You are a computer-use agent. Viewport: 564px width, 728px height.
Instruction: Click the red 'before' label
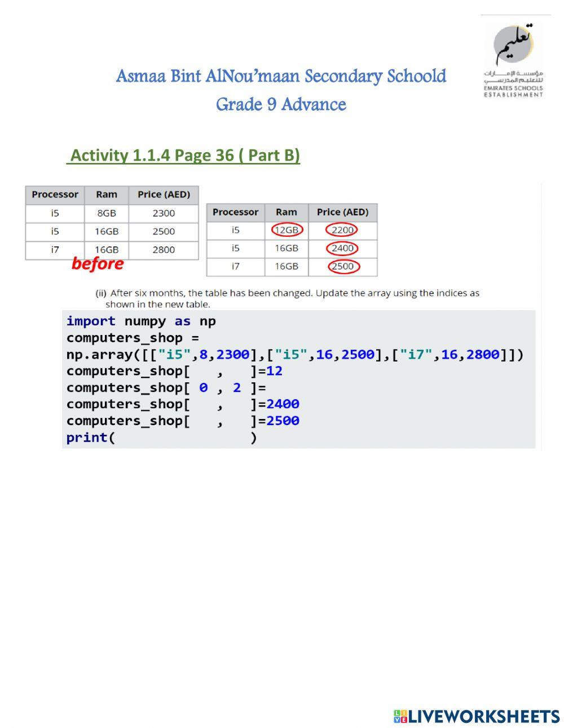(97, 263)
